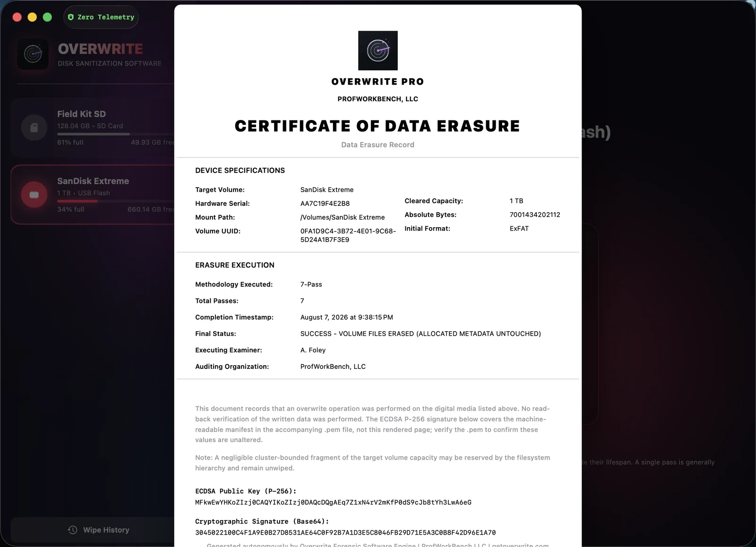The image size is (756, 547).
Task: Click the absolute bytes value 7001434202112
Action: coord(535,214)
